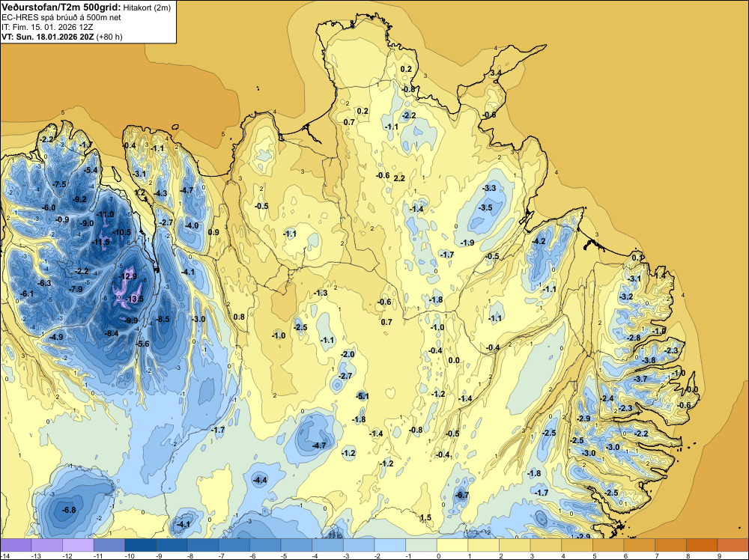Click the -3.7 temperature value
Image resolution: width=749 pixels, height=560 pixels.
pos(640,379)
